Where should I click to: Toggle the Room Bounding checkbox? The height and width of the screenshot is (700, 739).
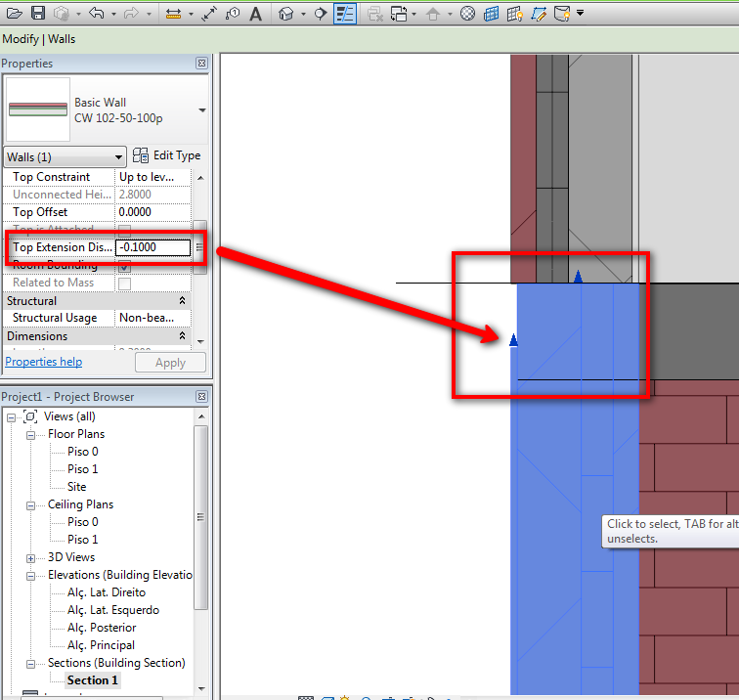click(x=124, y=266)
